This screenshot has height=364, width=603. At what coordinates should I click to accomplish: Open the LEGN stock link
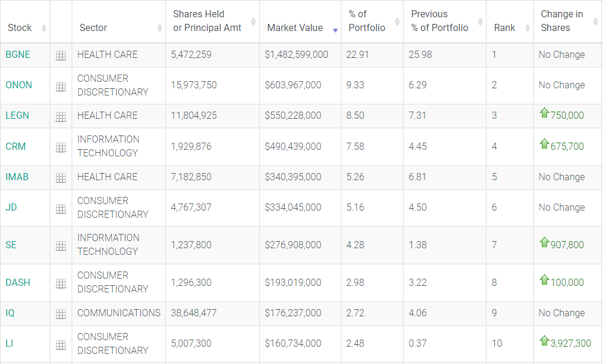(x=17, y=115)
